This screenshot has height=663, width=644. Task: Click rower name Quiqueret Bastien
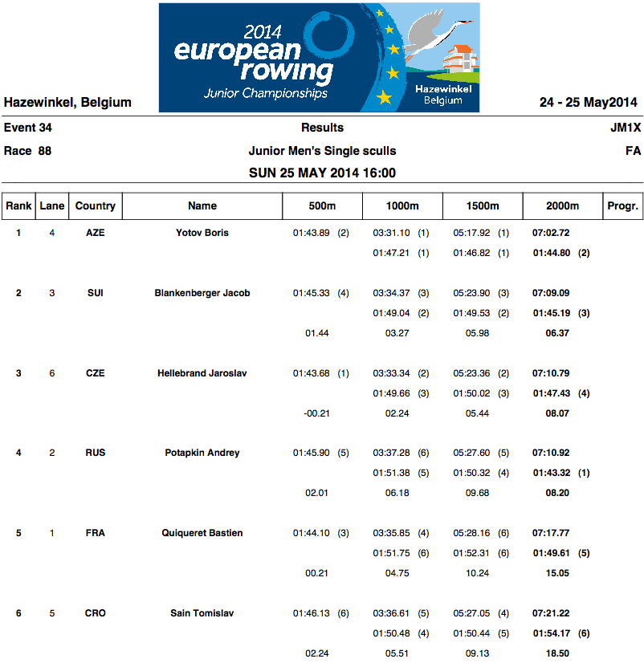202,533
